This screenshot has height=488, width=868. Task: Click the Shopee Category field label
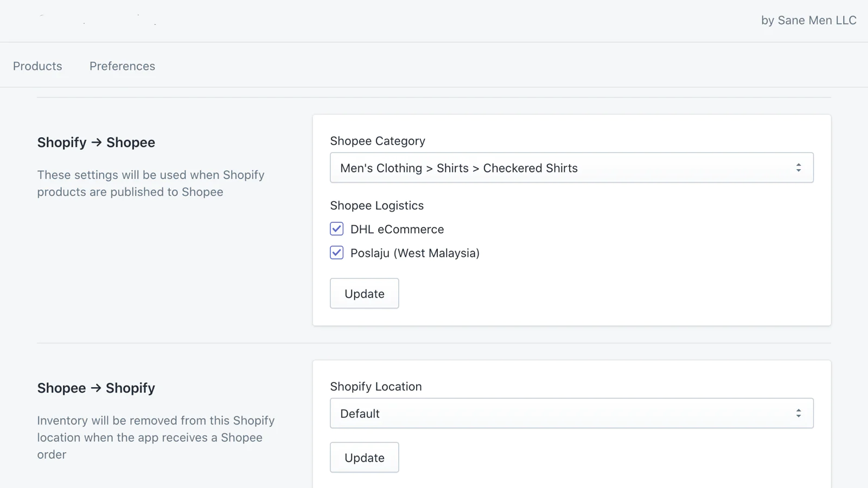378,141
